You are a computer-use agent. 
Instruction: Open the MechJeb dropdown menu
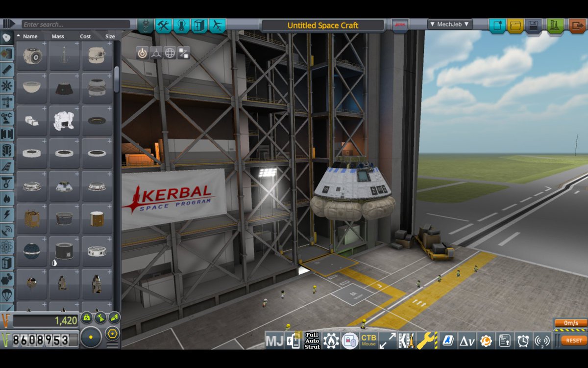[450, 24]
